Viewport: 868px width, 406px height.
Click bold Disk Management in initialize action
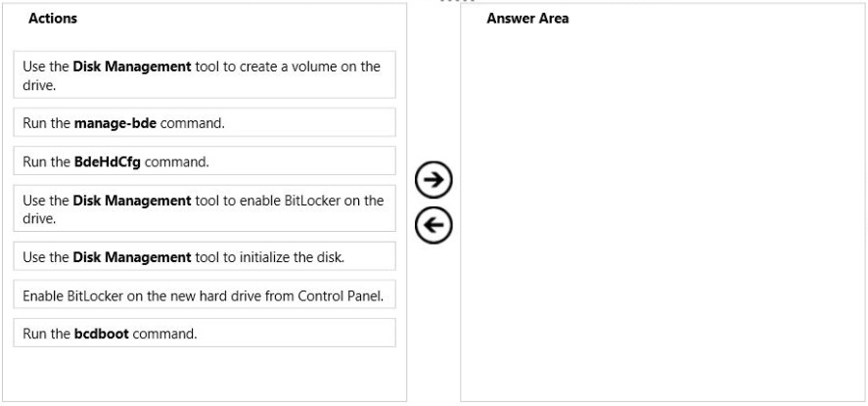pyautogui.click(x=132, y=257)
